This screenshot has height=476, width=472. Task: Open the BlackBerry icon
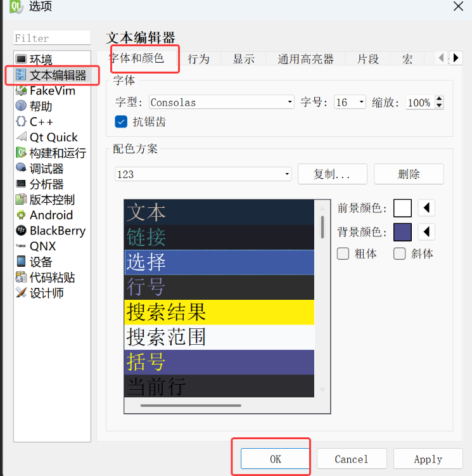click(21, 231)
